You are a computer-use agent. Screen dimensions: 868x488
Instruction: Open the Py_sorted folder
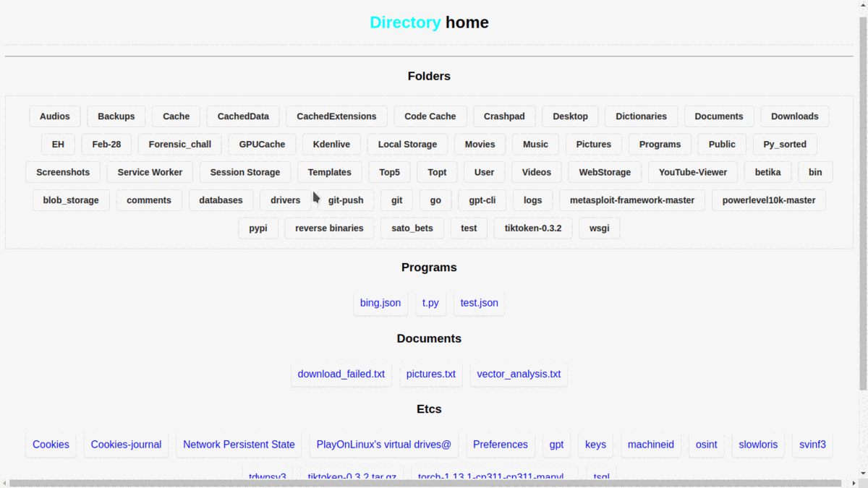click(785, 145)
